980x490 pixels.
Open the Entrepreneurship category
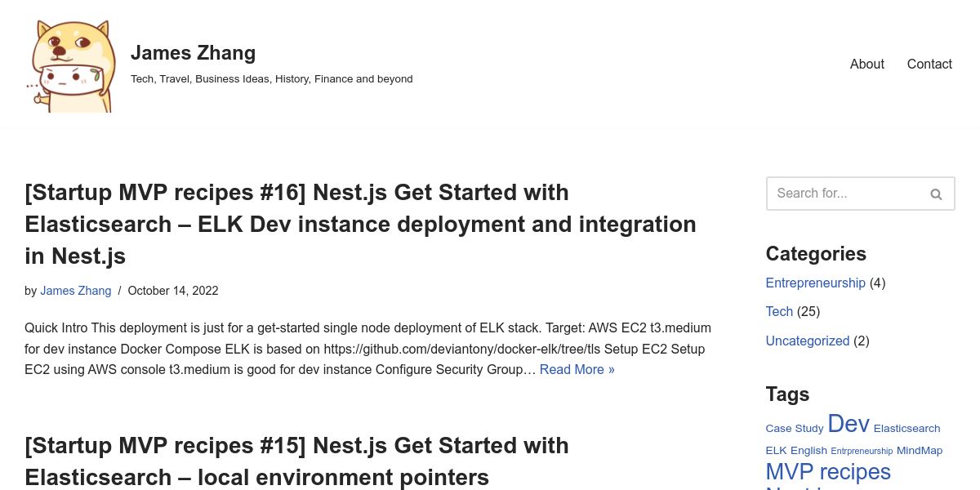(815, 283)
